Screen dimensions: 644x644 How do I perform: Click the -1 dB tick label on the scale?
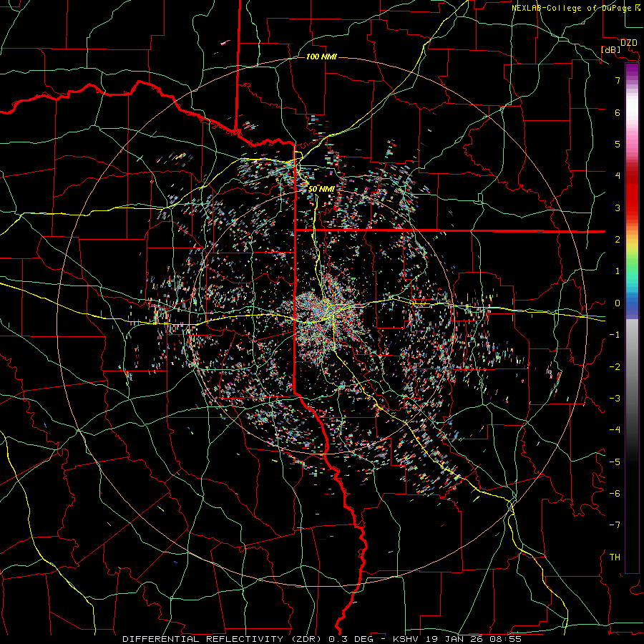click(615, 335)
